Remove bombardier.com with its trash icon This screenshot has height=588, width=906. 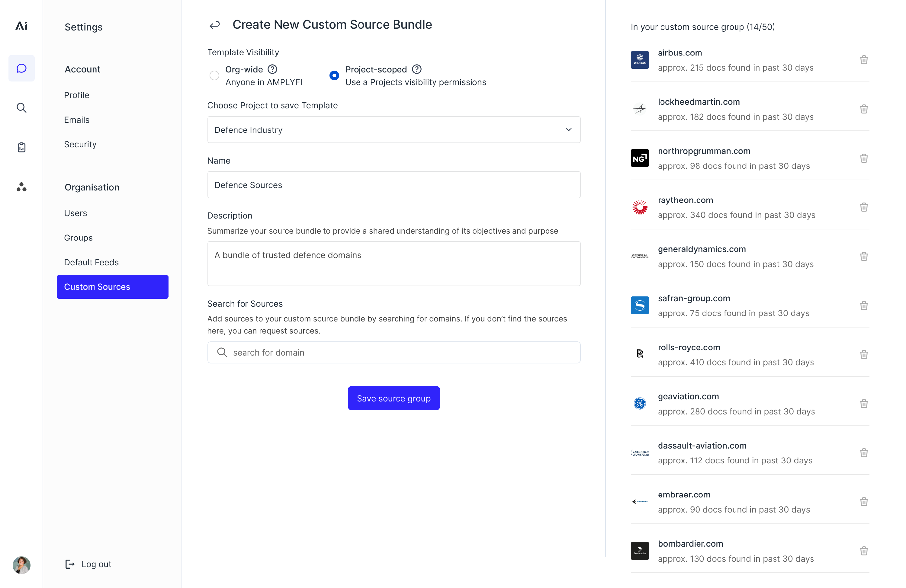click(864, 551)
